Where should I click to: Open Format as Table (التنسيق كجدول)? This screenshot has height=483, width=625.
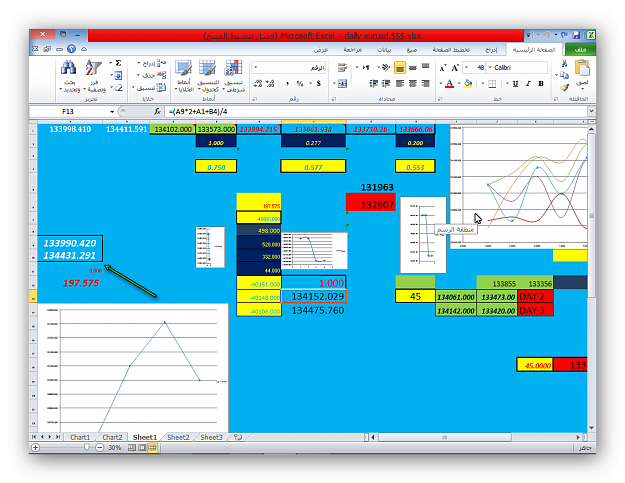[208, 77]
